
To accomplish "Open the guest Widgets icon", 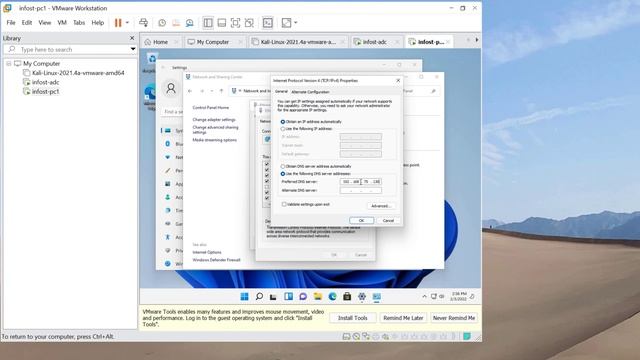I will pyautogui.click(x=288, y=297).
